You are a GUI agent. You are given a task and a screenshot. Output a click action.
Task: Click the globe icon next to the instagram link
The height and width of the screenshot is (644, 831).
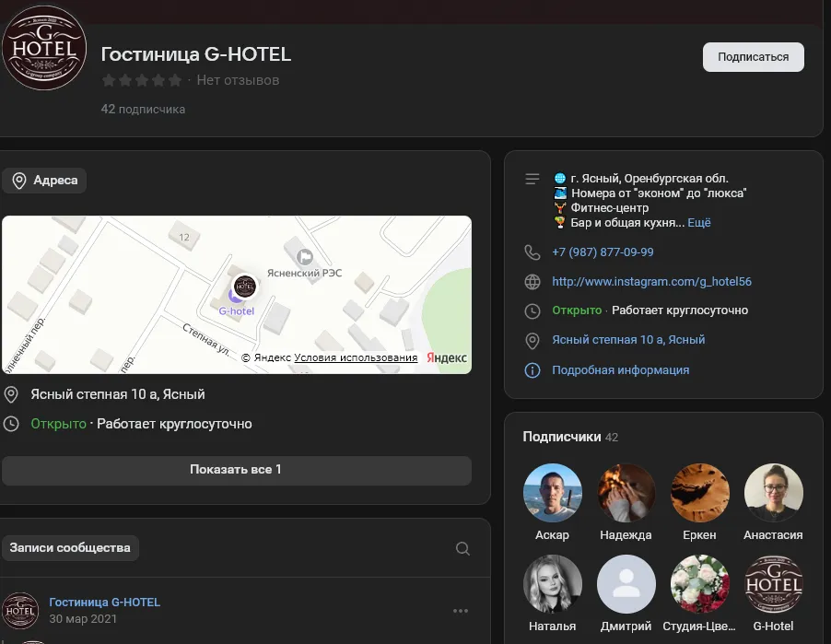(532, 281)
